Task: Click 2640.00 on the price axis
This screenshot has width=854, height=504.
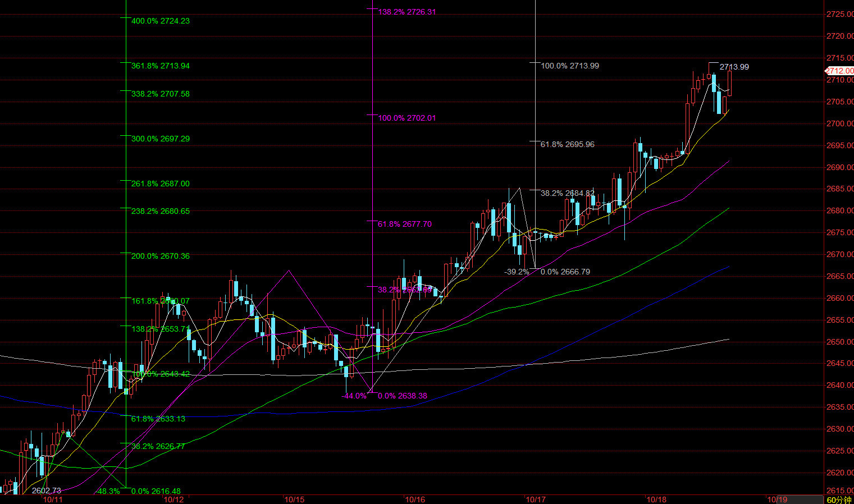Action: pos(840,385)
